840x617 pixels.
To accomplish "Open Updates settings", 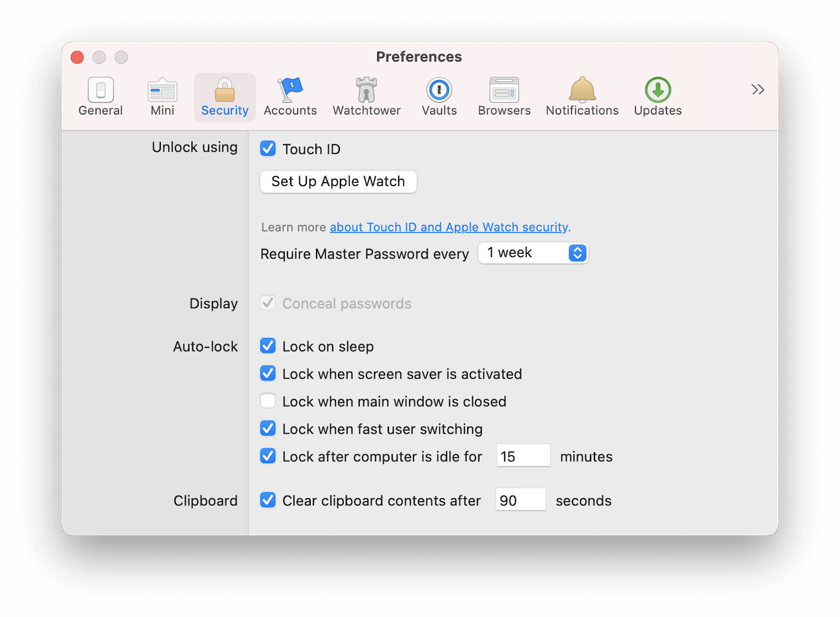I will click(657, 97).
